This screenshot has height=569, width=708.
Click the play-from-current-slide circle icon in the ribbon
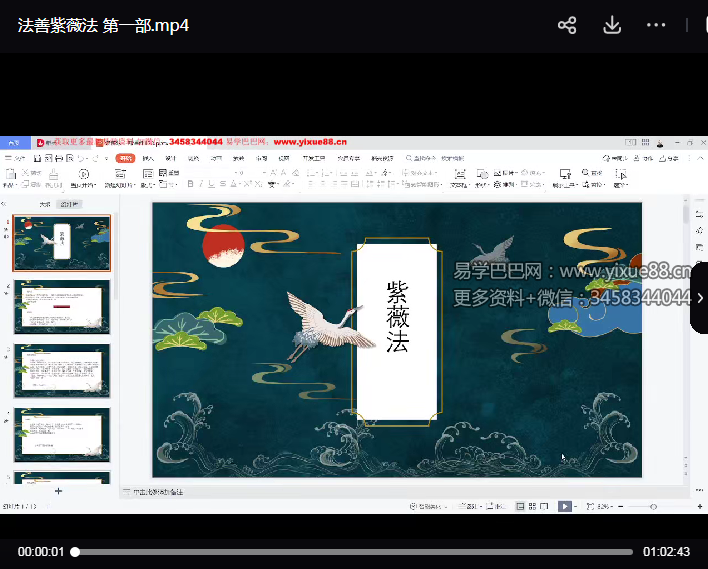84,174
